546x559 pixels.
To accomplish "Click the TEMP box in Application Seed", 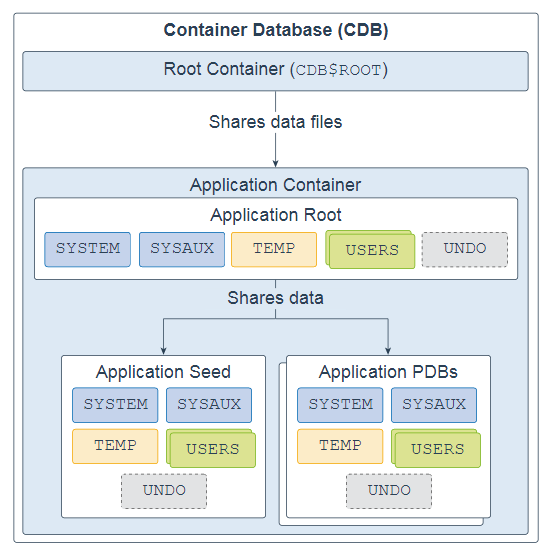I will tap(115, 446).
